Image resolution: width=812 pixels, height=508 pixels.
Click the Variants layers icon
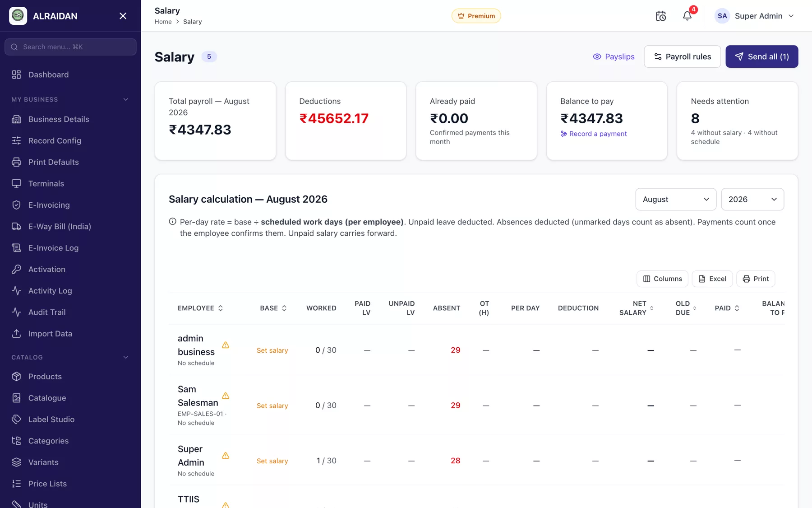[16, 462]
